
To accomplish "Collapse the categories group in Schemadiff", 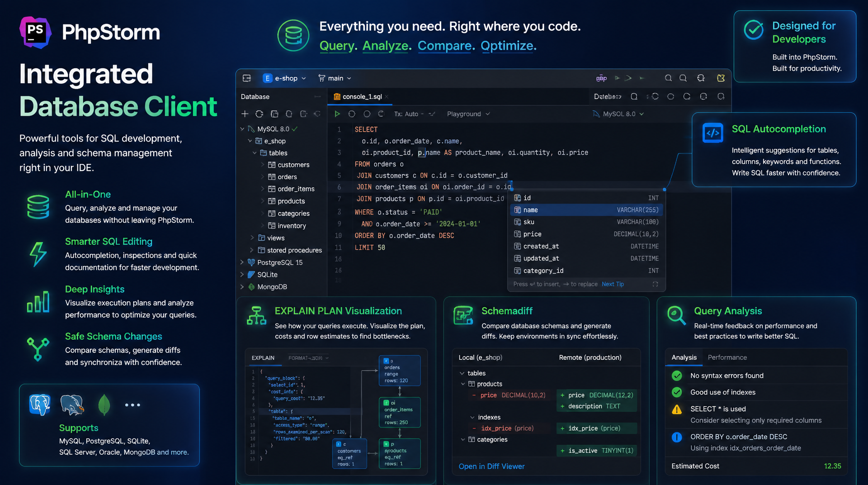I will point(463,440).
